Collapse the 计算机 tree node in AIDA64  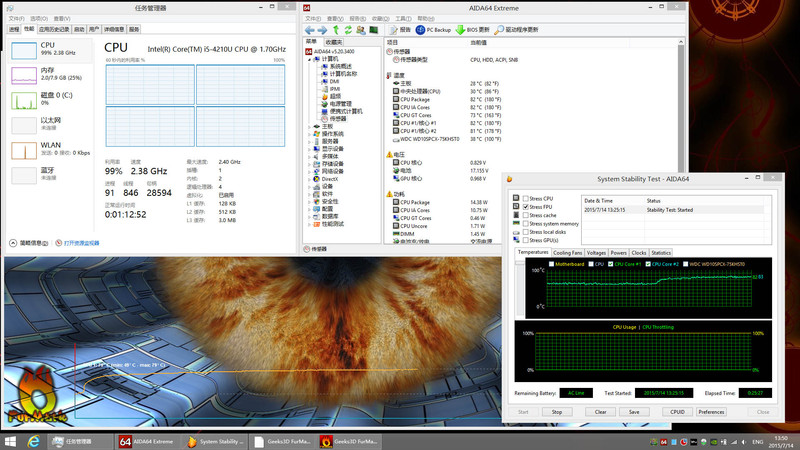tap(310, 59)
